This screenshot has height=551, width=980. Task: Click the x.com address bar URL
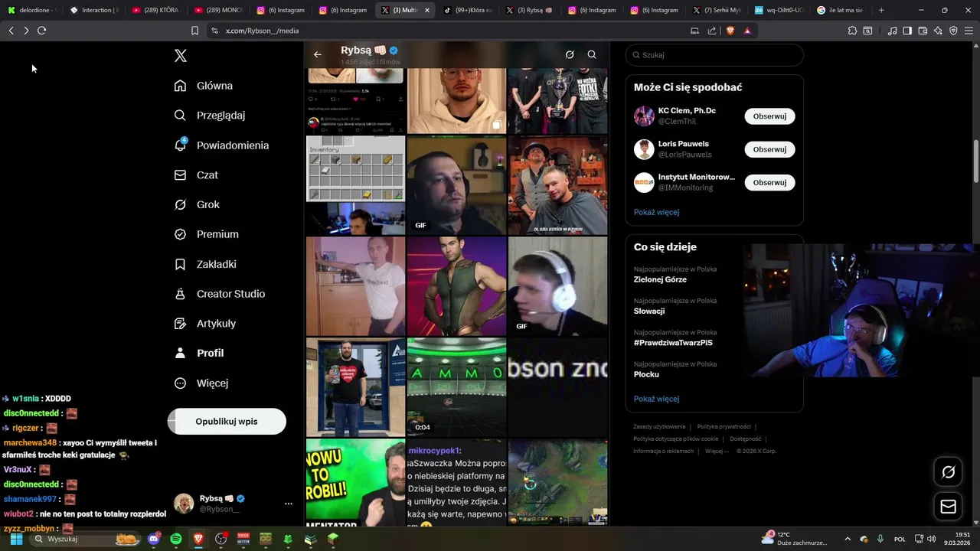pos(262,31)
